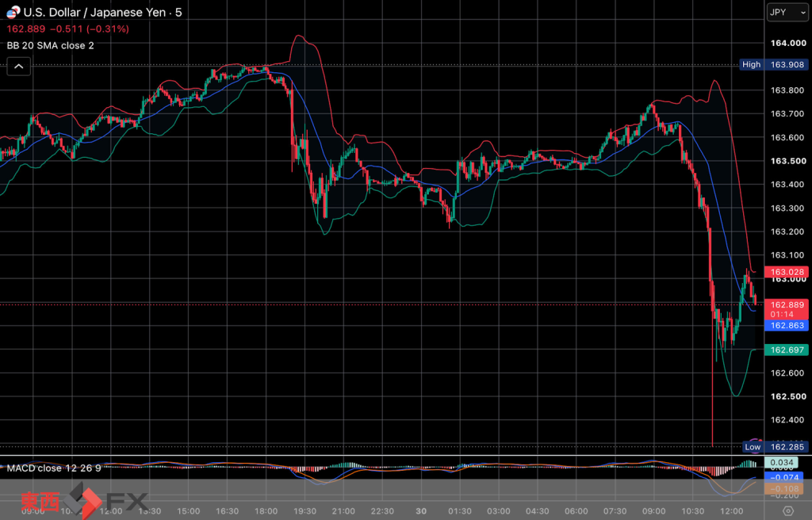
Task: Select the BB 20 SMA close 2 legend
Action: click(50, 45)
